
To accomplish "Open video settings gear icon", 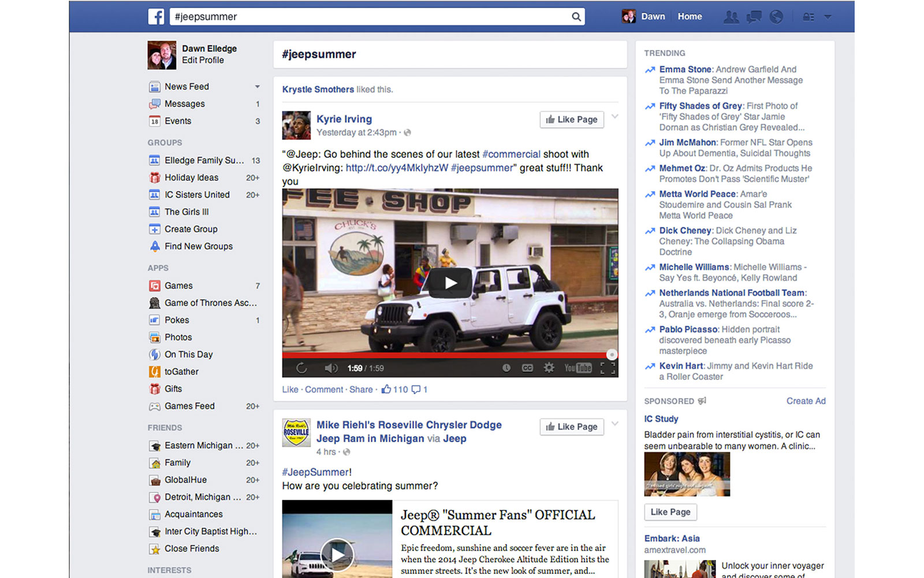I will [549, 368].
